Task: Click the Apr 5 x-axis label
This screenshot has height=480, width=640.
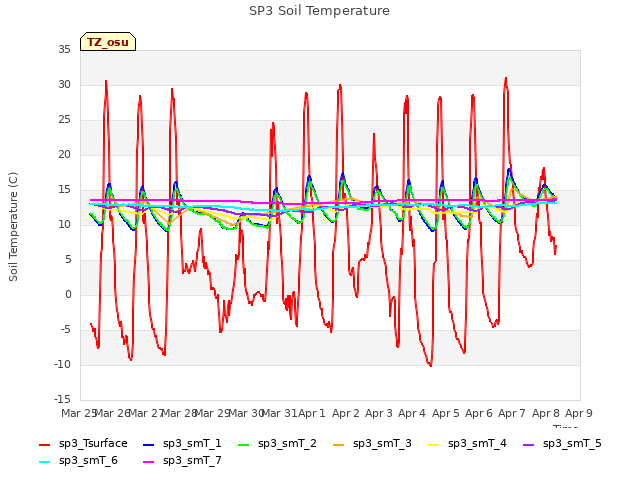Action: click(446, 413)
